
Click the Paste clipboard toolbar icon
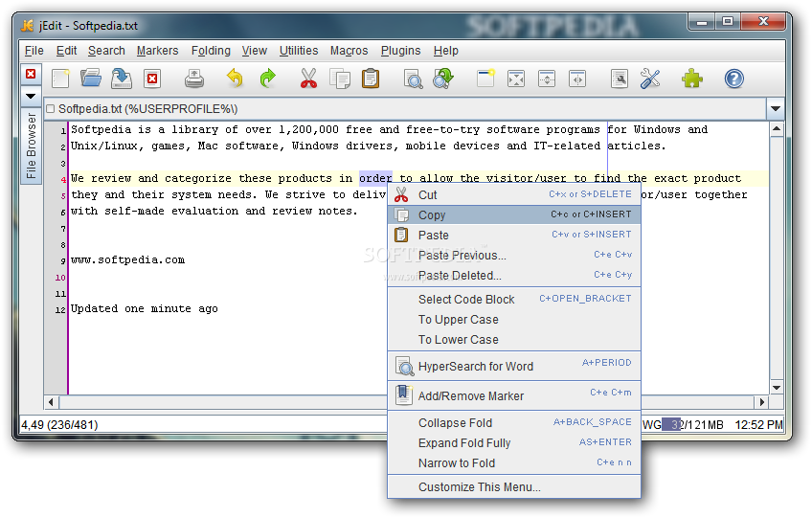tap(371, 79)
